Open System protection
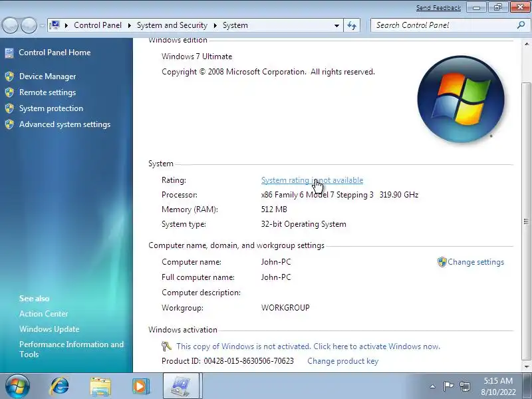Screen dimensions: 532x399 coord(51,108)
